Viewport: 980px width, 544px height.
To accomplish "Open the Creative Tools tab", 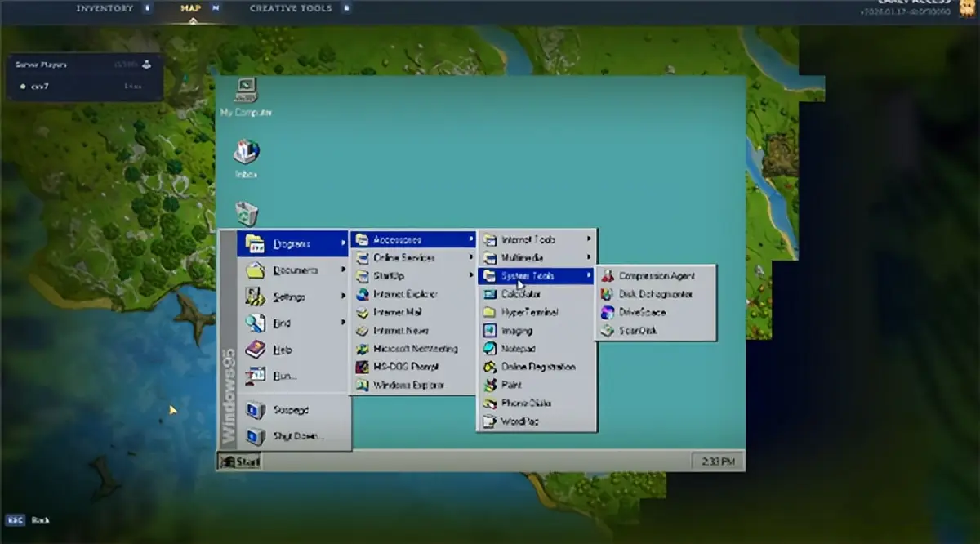I will [291, 8].
